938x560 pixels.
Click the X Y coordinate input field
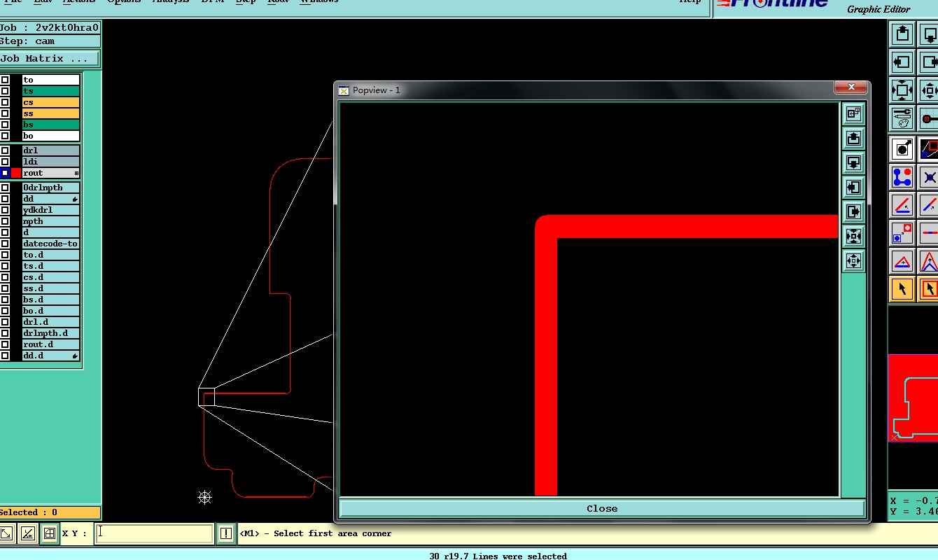click(x=154, y=533)
